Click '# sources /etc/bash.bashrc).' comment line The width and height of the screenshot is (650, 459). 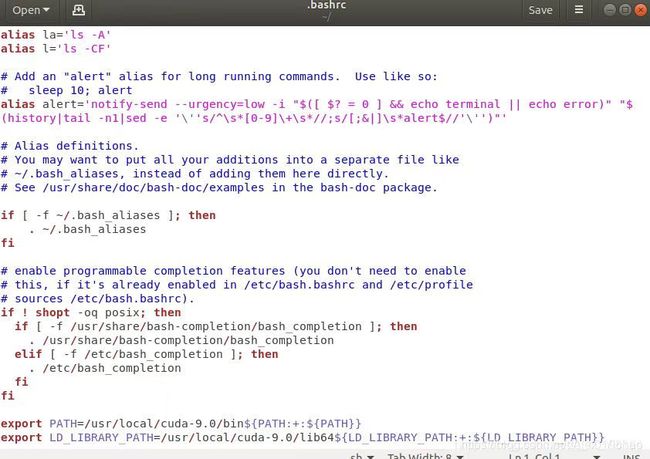coord(97,299)
